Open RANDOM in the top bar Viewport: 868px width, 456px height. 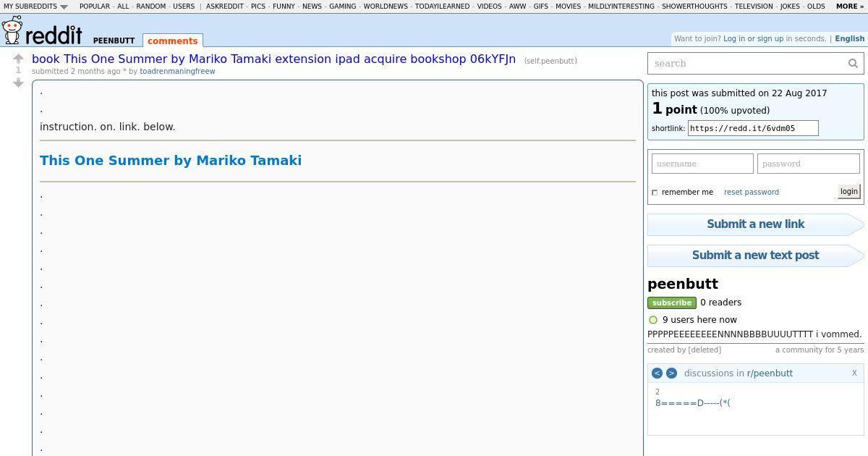[150, 7]
